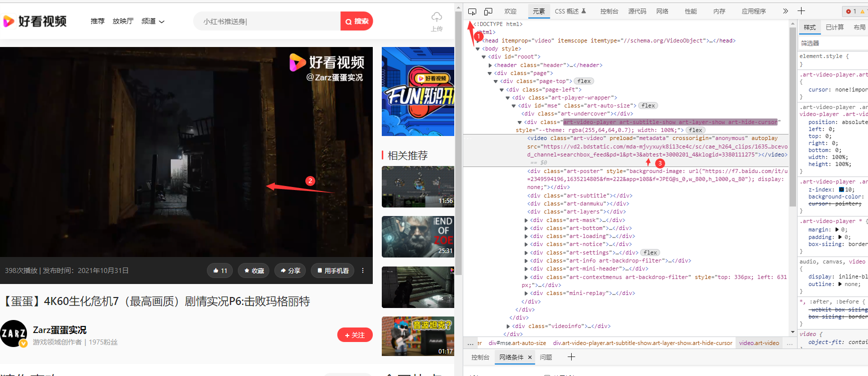Open the Zarz蛋蛋实况 channel avatar
This screenshot has height=376, width=868.
click(x=13, y=333)
